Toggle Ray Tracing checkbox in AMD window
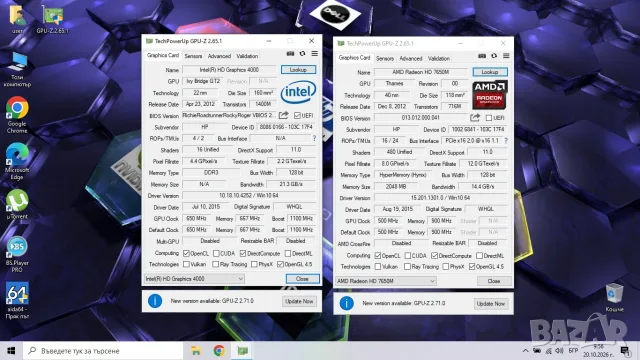640x360 pixels. pyautogui.click(x=407, y=267)
